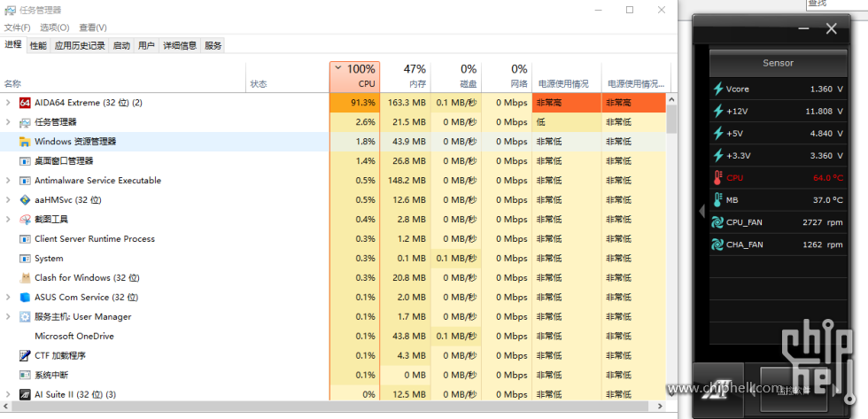Click the Antimalware Service Executable icon
The image size is (868, 419).
[25, 181]
